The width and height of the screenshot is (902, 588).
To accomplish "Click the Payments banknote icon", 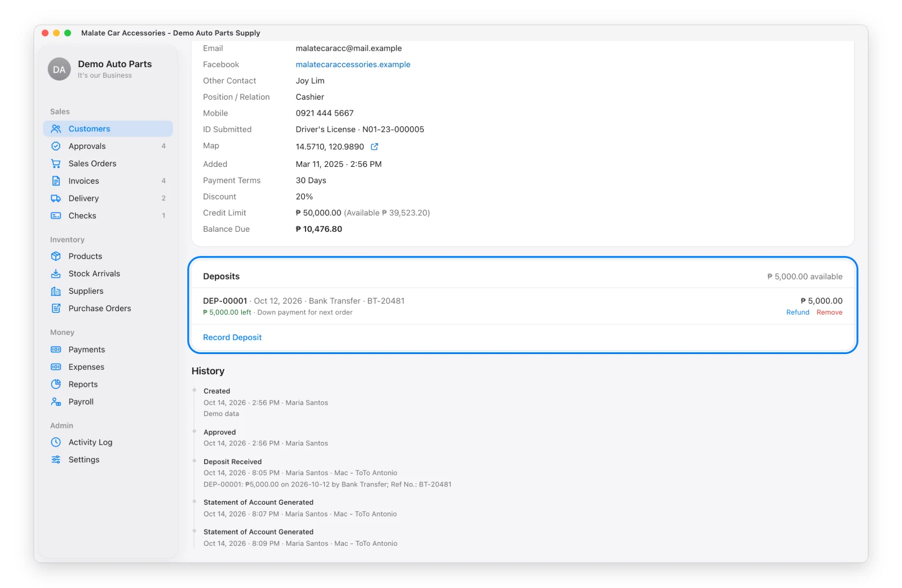I will (56, 350).
